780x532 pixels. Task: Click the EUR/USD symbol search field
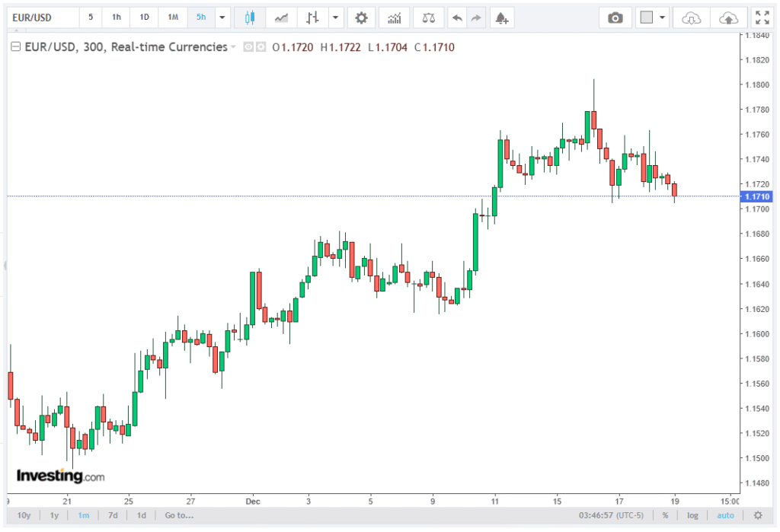[42, 17]
